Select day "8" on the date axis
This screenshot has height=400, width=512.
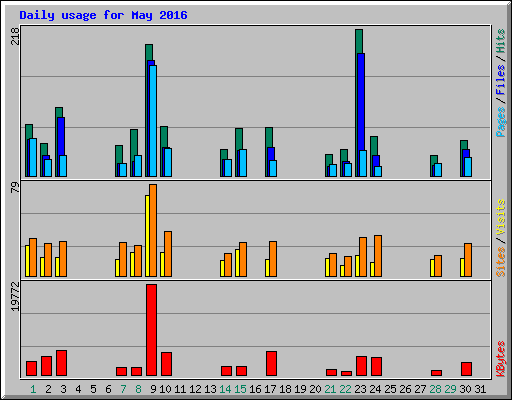pos(138,389)
